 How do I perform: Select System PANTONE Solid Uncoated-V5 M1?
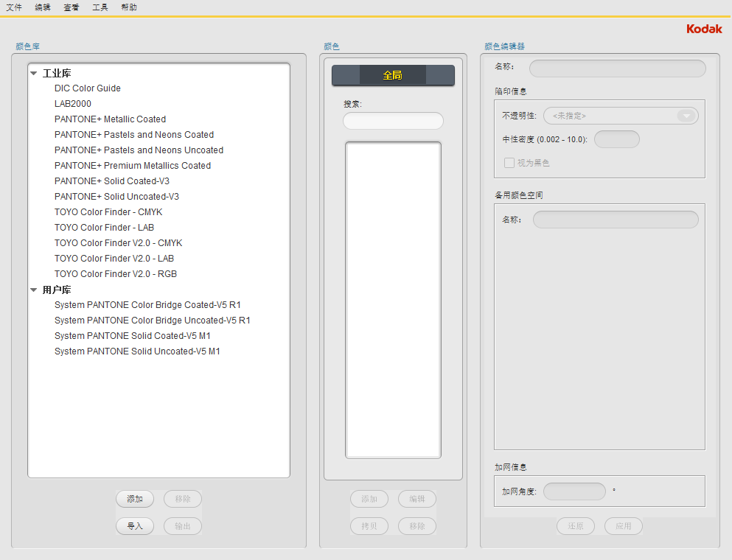coord(137,351)
